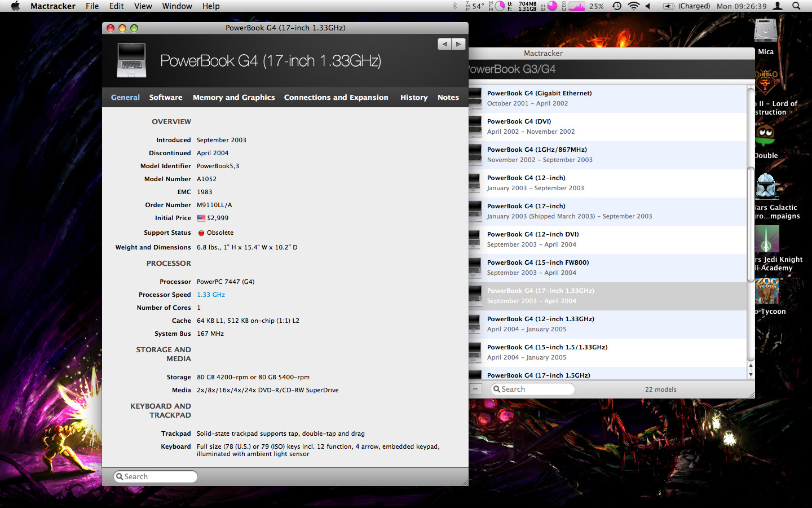Click the clock showing Mon 09:26:39
The width and height of the screenshot is (812, 508).
[742, 6]
